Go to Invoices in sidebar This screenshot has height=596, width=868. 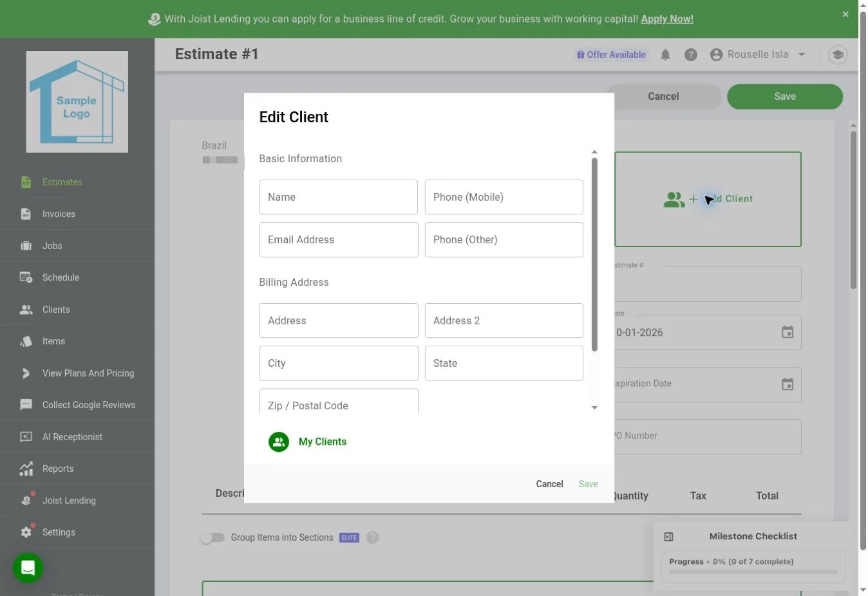click(77, 214)
